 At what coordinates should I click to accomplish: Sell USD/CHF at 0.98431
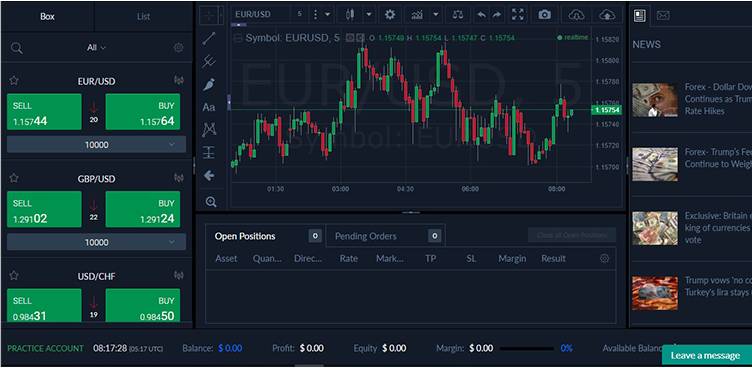coord(44,305)
